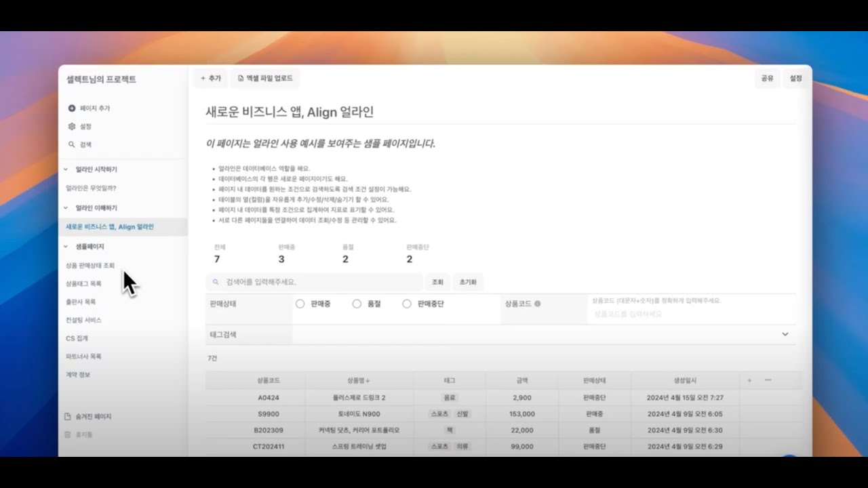Open 컨설팅 서비스 page
868x488 pixels.
pos(83,320)
